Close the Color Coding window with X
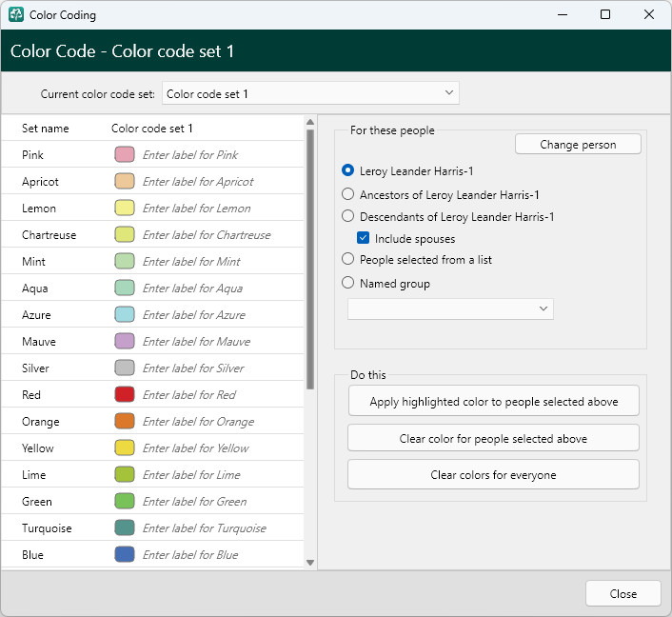 [x=649, y=14]
